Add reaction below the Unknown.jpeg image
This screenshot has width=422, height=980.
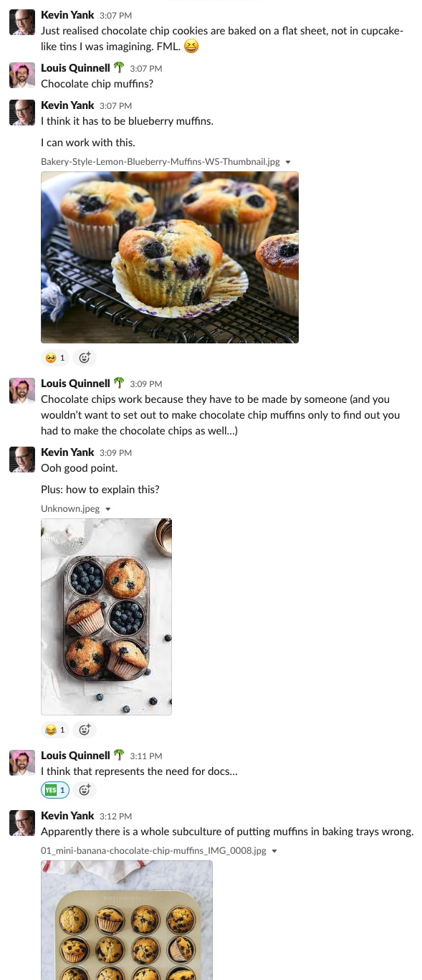(85, 730)
